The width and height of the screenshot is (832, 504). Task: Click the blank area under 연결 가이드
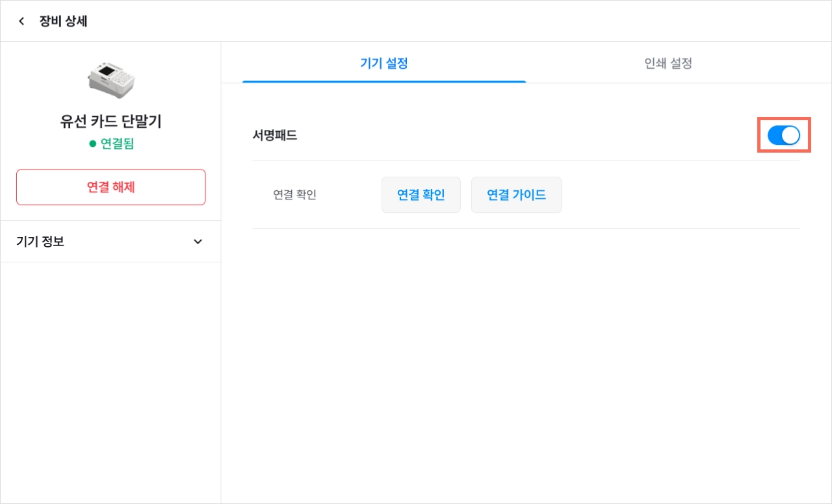point(526,364)
